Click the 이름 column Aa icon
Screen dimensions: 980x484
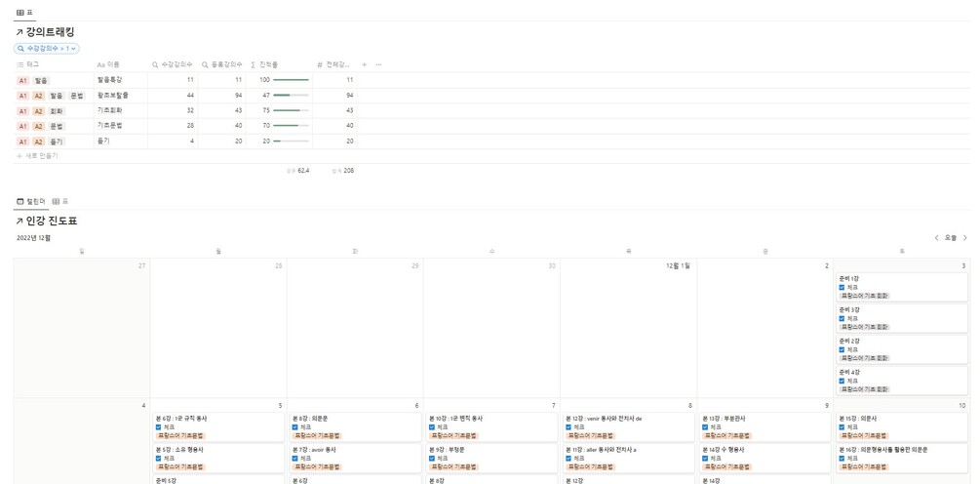click(x=100, y=64)
